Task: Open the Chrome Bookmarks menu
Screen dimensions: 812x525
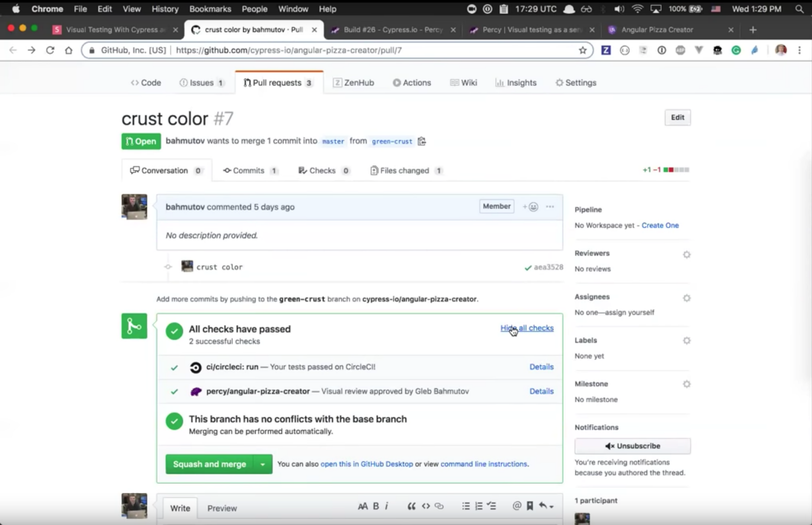Action: (x=210, y=9)
